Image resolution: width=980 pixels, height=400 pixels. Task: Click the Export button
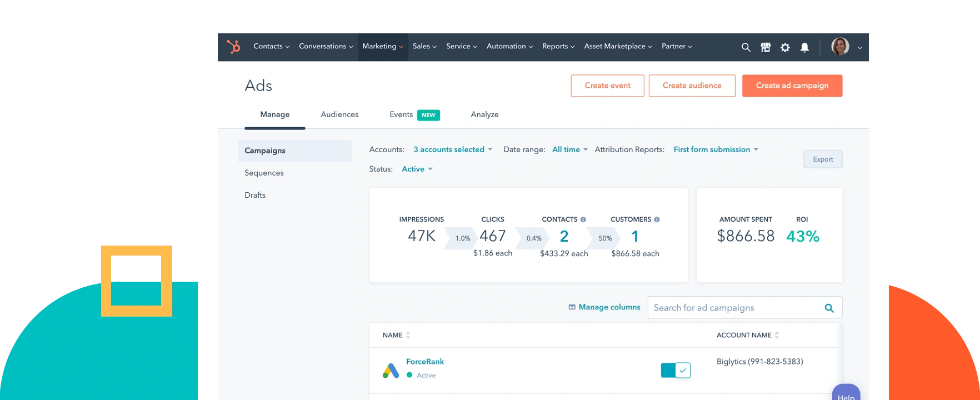823,159
